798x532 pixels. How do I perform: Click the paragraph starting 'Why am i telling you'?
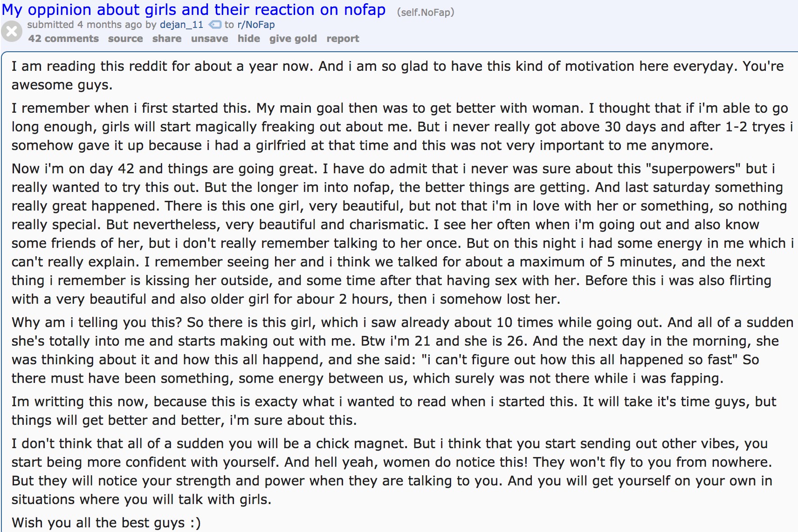[x=402, y=350]
